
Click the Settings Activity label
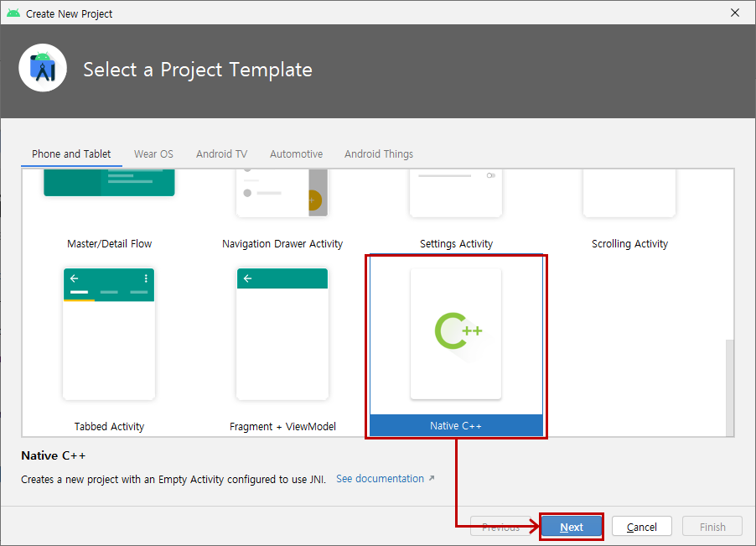(x=456, y=244)
